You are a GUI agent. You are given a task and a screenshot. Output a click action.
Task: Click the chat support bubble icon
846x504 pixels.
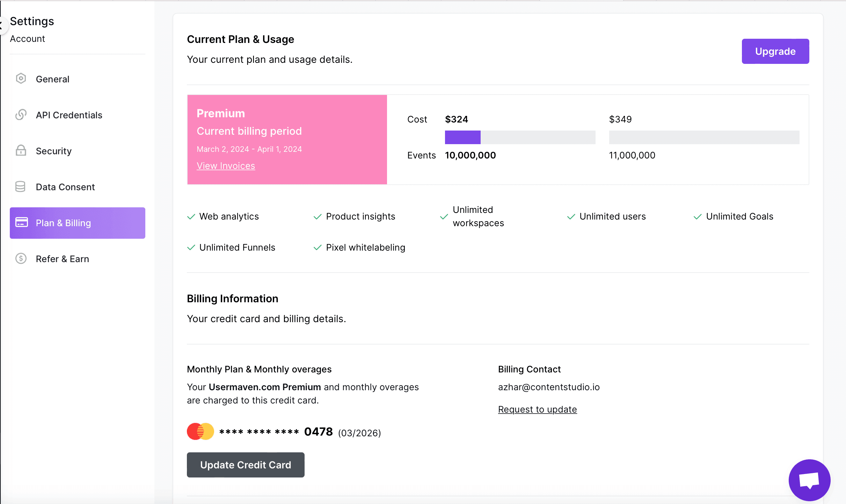809,480
